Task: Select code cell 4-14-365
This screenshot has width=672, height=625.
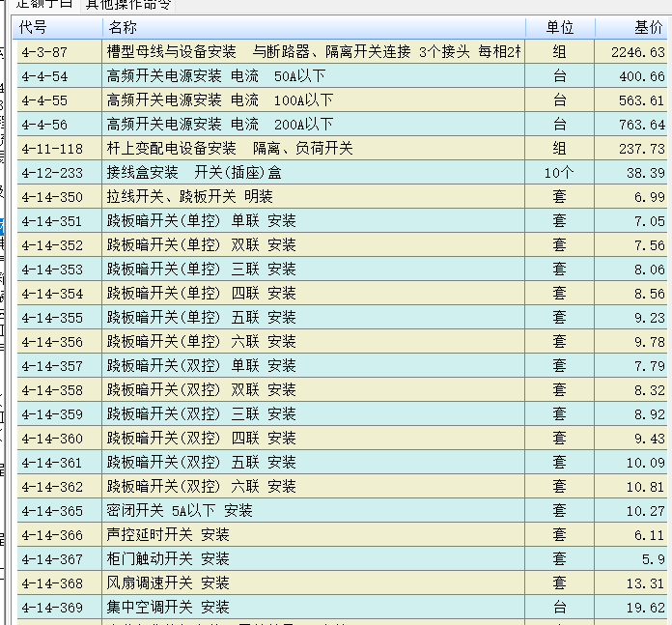Action: [x=60, y=511]
